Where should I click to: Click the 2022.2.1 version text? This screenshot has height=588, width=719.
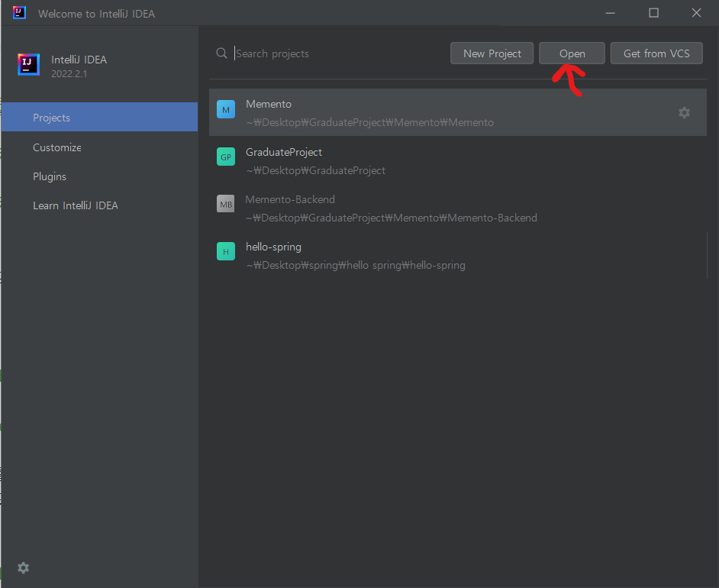[69, 74]
